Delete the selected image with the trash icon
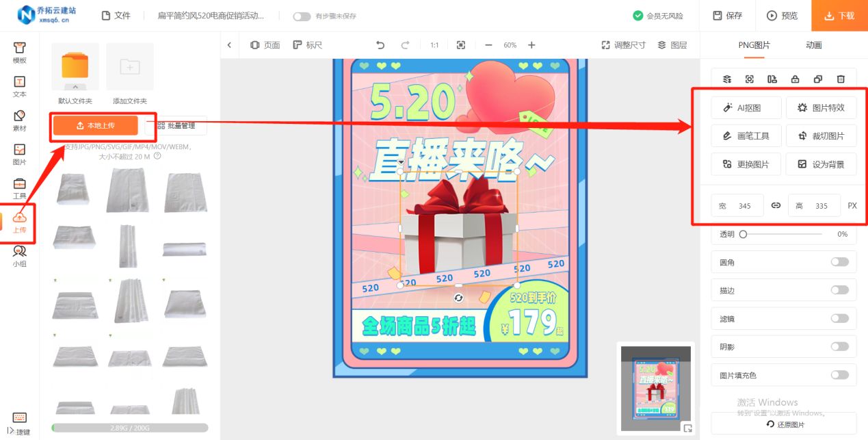 [841, 79]
